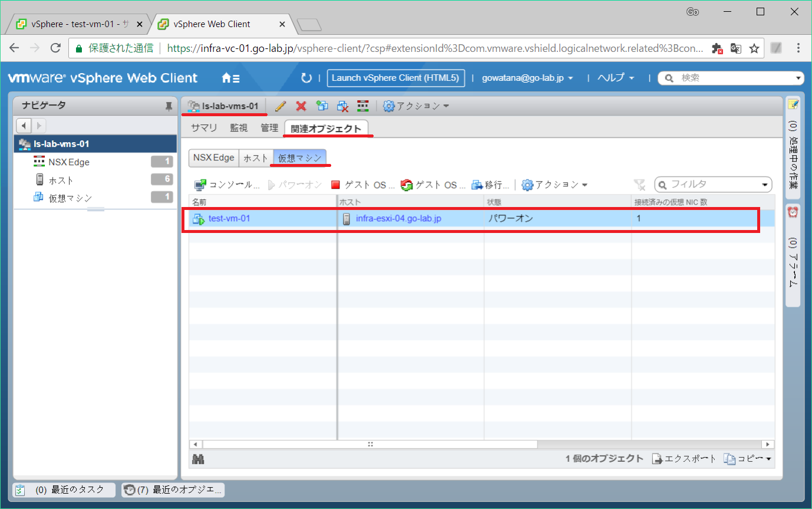Switch to the サマリ tab
Image resolution: width=812 pixels, height=509 pixels.
point(204,128)
